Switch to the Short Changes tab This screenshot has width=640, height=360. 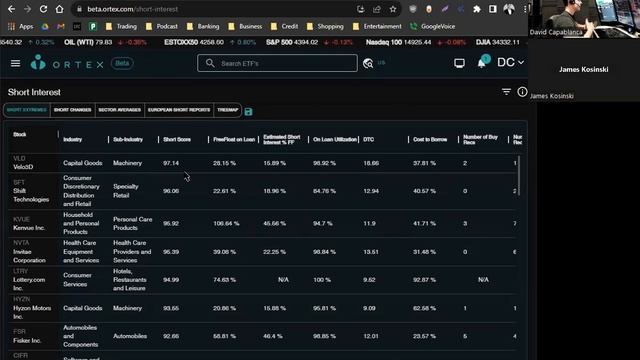point(73,110)
